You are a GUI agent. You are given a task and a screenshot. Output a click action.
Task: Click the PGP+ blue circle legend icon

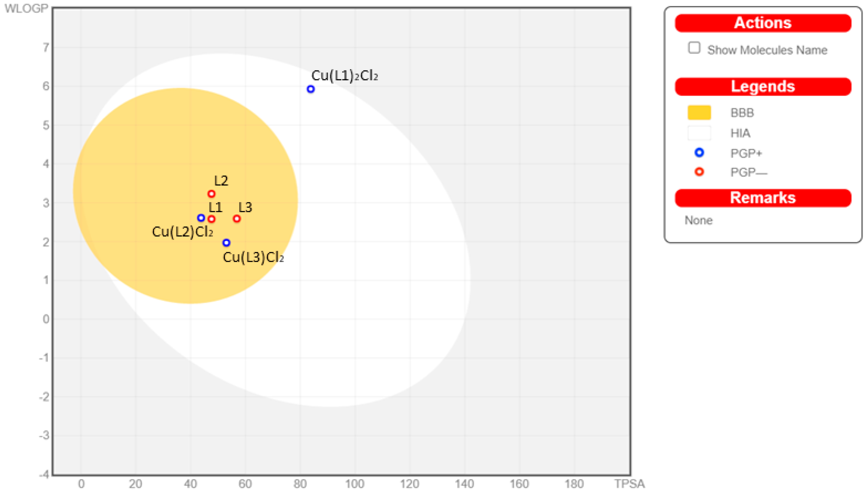(699, 152)
